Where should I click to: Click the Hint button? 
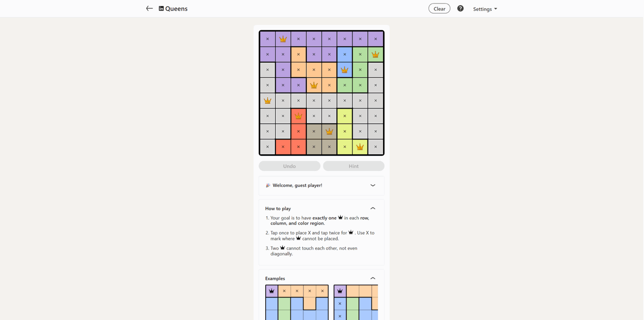pos(353,166)
